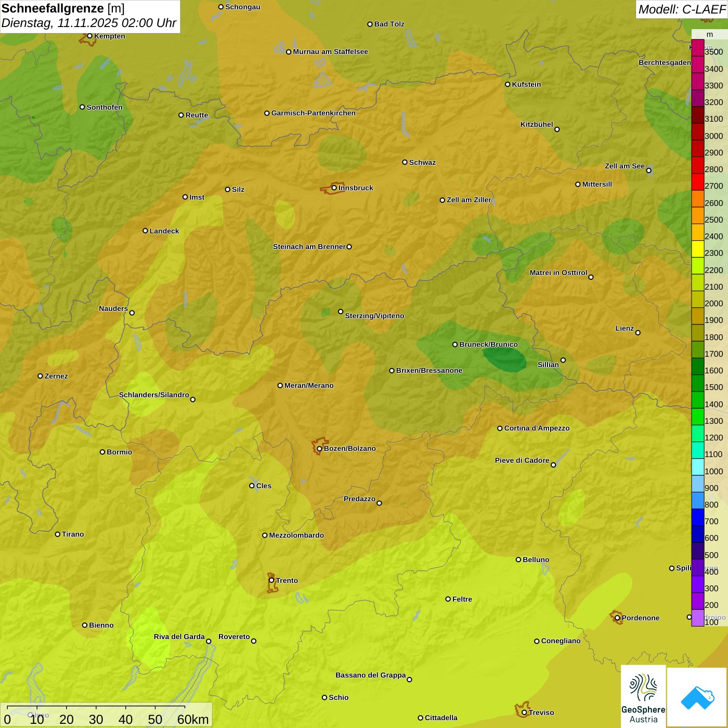Image resolution: width=728 pixels, height=728 pixels.
Task: Click the "Steinach am Brenner" label
Action: click(x=309, y=246)
